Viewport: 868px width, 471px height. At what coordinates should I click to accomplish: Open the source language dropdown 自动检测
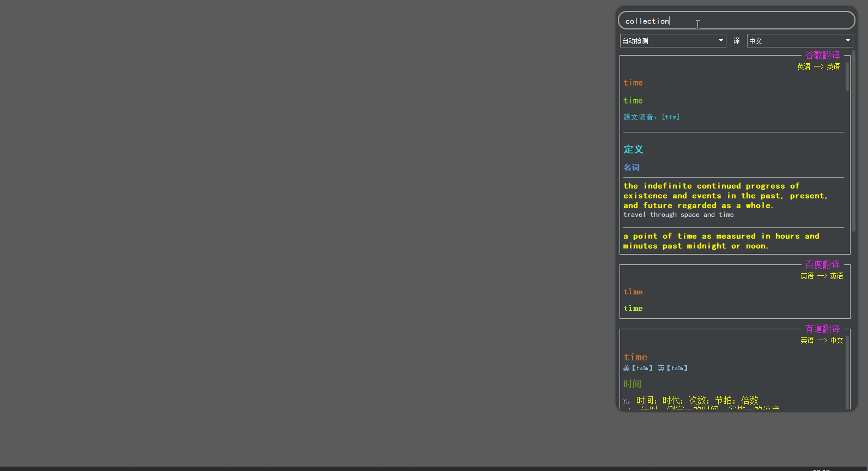tap(673, 41)
